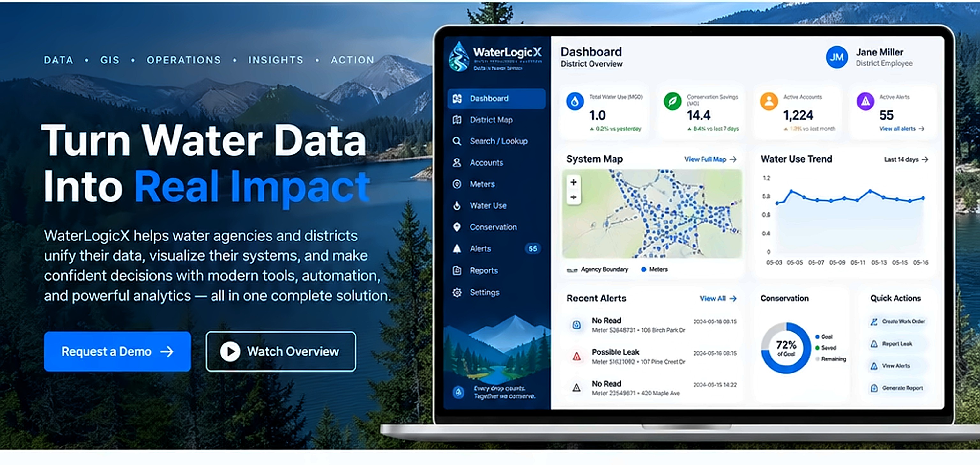Click the droplet icon by Every drop counts
Screen dimensions: 980x465
click(x=458, y=392)
